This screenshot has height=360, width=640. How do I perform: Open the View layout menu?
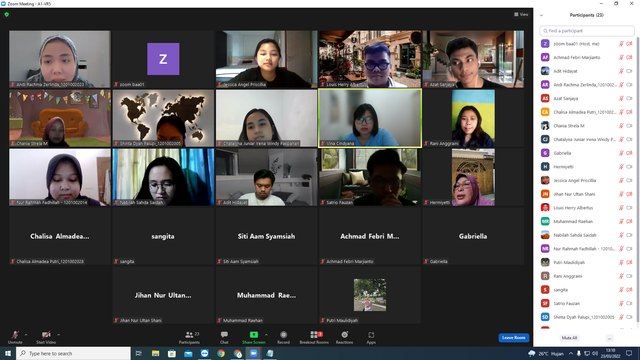pyautogui.click(x=521, y=14)
